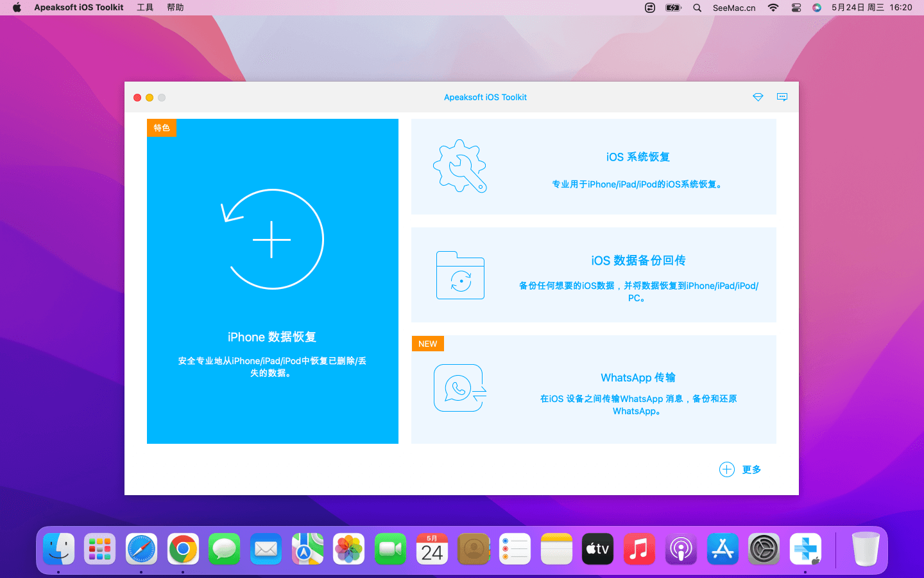Click the iPhone 数据恢复 title text
Screen dimensions: 924x578
272,337
